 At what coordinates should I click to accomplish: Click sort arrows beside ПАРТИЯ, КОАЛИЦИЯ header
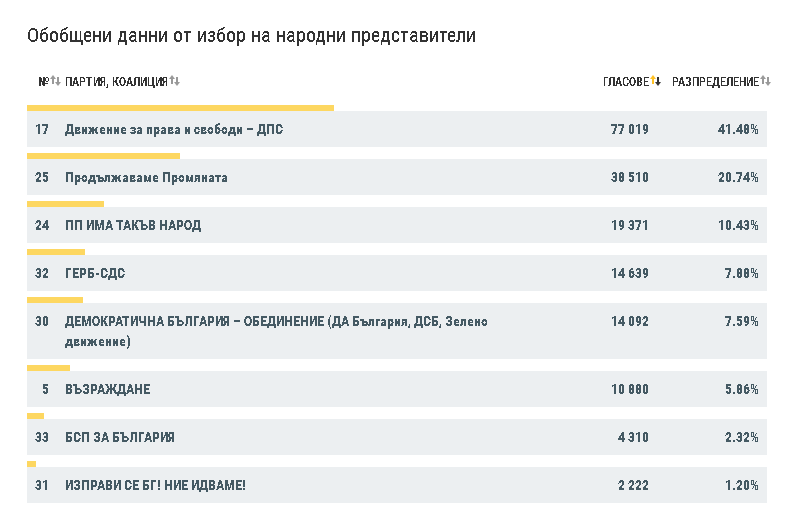(x=174, y=81)
